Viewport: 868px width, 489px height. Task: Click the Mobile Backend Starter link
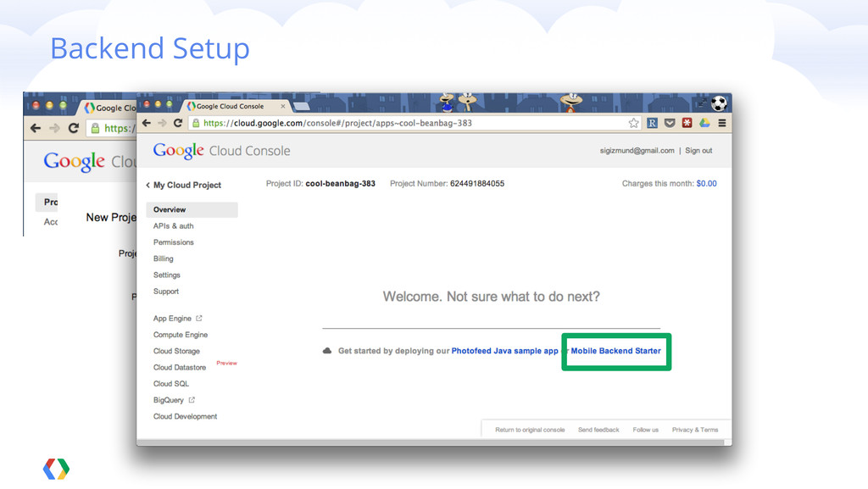tap(615, 351)
